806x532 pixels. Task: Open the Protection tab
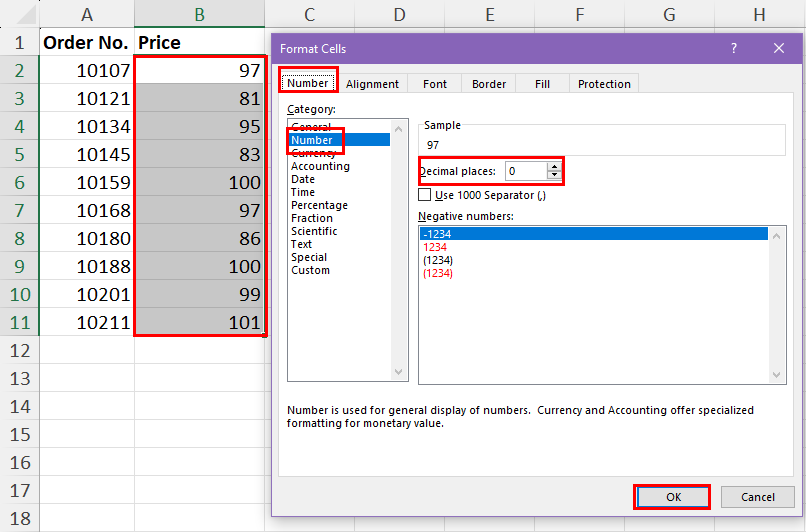(604, 84)
